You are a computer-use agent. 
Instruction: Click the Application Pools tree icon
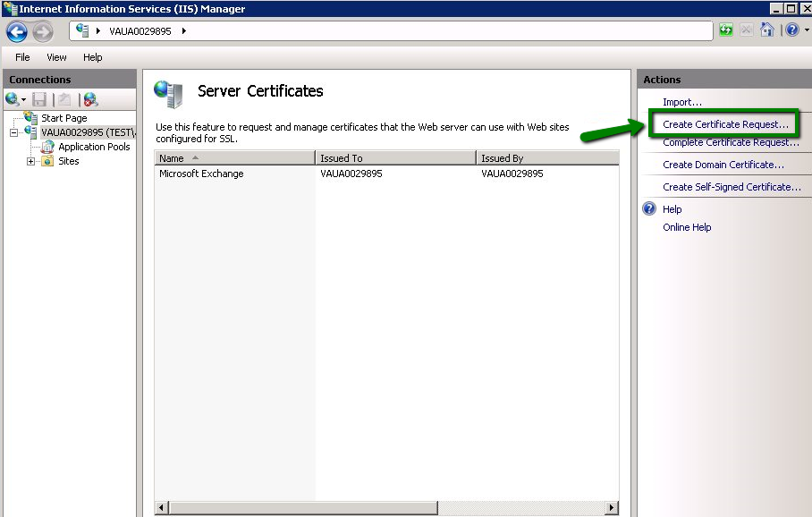pos(48,147)
